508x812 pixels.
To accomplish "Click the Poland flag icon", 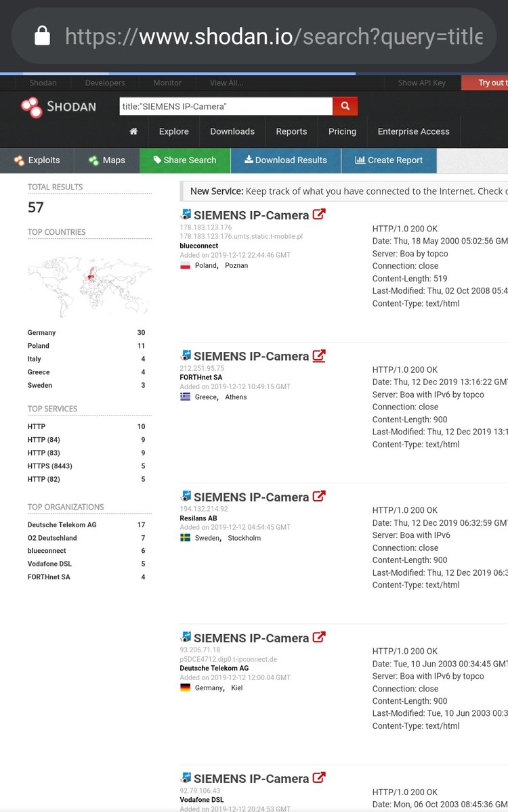I will point(185,266).
